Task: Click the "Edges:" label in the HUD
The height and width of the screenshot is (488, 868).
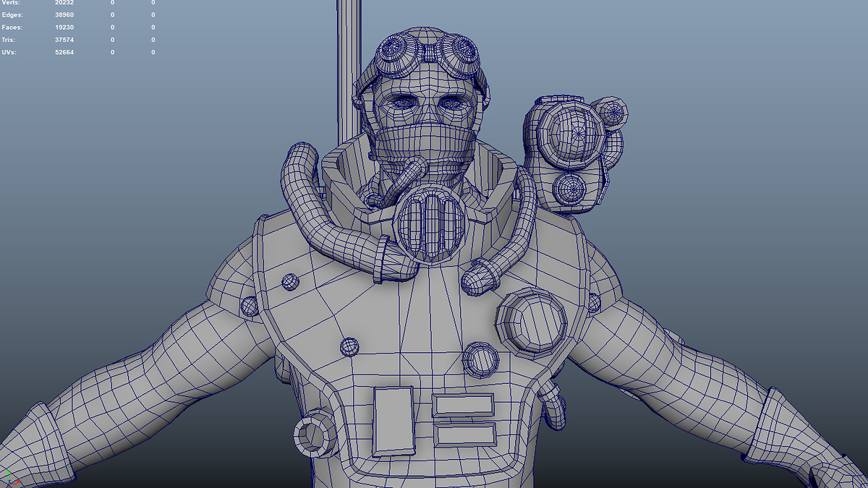Action: pos(12,14)
